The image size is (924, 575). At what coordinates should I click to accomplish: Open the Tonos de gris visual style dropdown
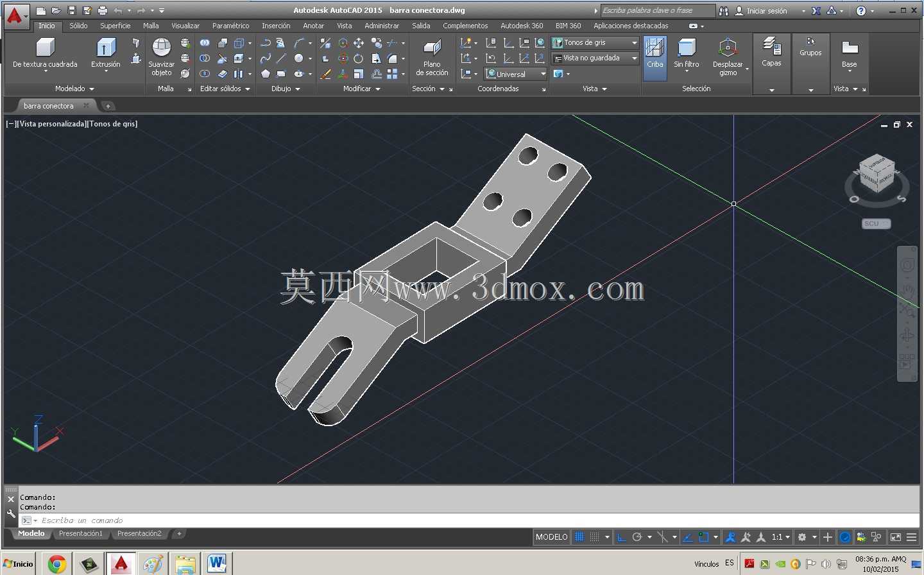tap(595, 43)
